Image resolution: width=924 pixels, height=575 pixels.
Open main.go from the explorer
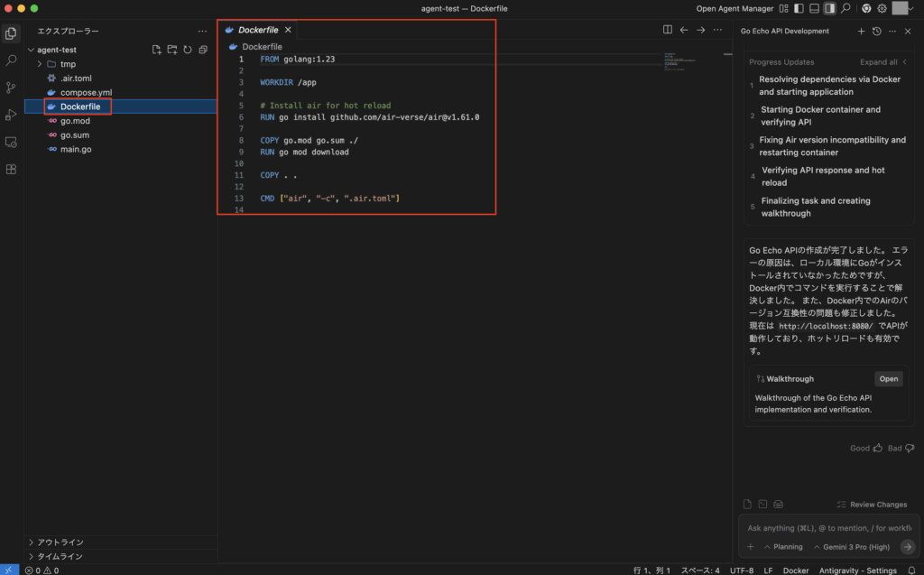pyautogui.click(x=76, y=149)
